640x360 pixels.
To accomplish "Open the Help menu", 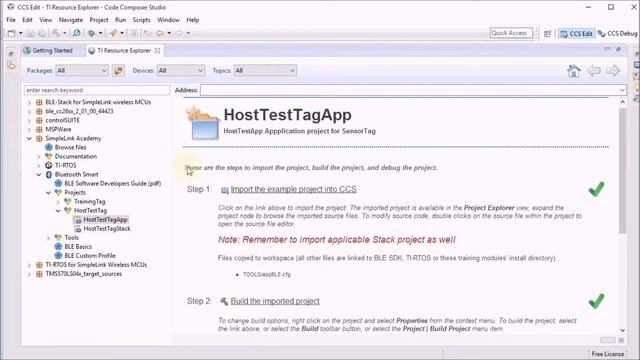I will click(193, 20).
